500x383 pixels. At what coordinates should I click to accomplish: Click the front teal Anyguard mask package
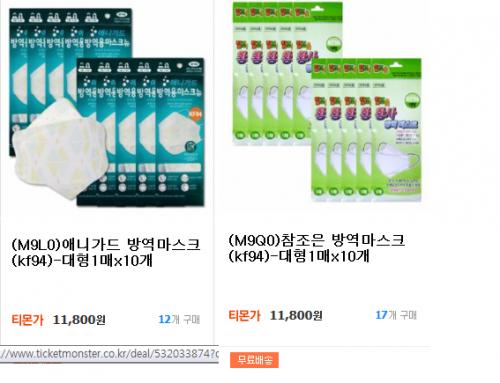(x=179, y=133)
